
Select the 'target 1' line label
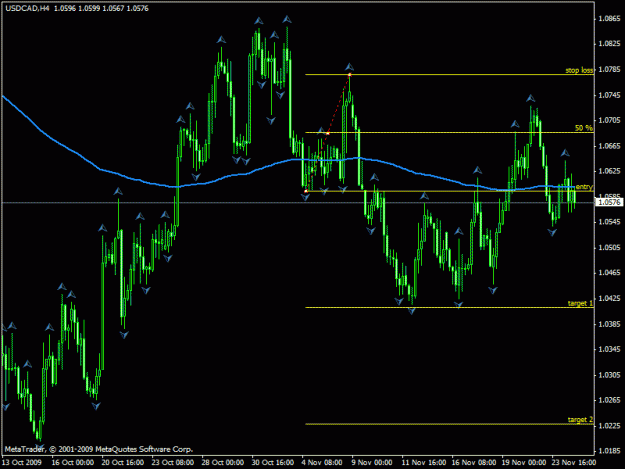580,303
